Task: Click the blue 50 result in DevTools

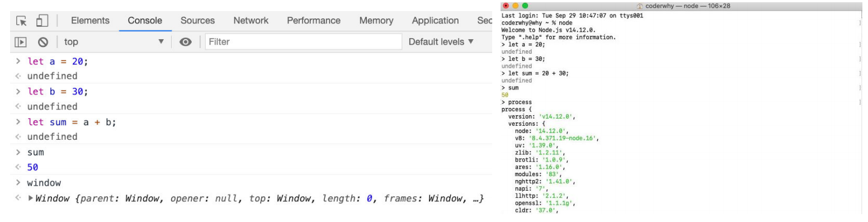Action: [32, 167]
